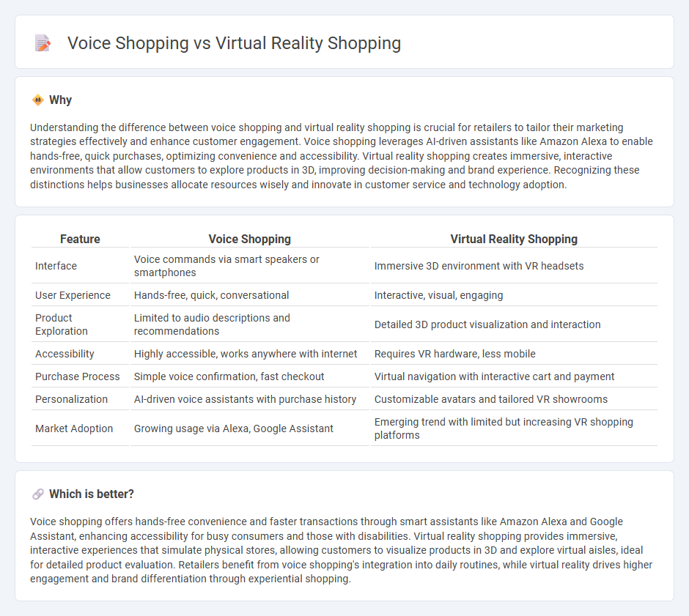The image size is (689, 616).
Task: Click 'Growing usage via Alexa, Google Assistant' cell
Action: click(x=250, y=428)
